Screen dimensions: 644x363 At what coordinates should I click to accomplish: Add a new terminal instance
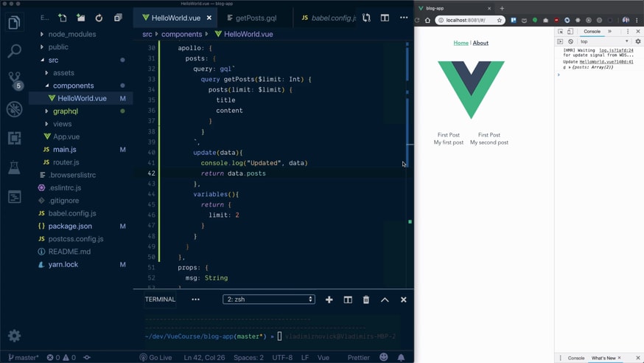pyautogui.click(x=329, y=300)
